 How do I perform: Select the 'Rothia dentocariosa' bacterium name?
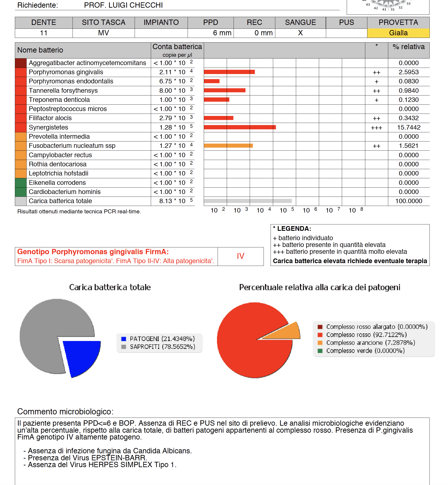click(x=58, y=164)
